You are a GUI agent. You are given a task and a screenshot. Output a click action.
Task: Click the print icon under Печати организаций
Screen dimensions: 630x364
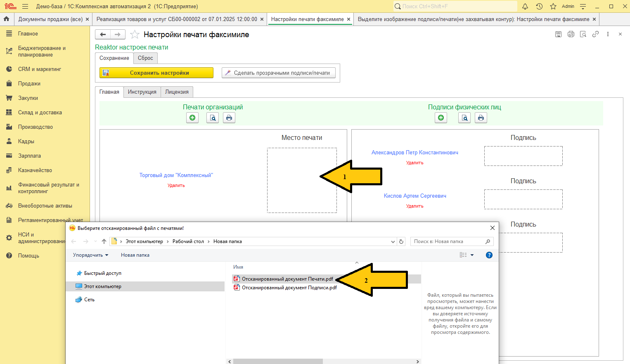point(229,118)
